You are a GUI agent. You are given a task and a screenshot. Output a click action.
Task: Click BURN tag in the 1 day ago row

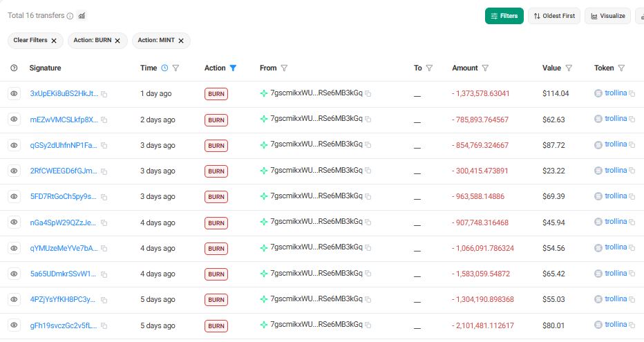click(x=216, y=94)
